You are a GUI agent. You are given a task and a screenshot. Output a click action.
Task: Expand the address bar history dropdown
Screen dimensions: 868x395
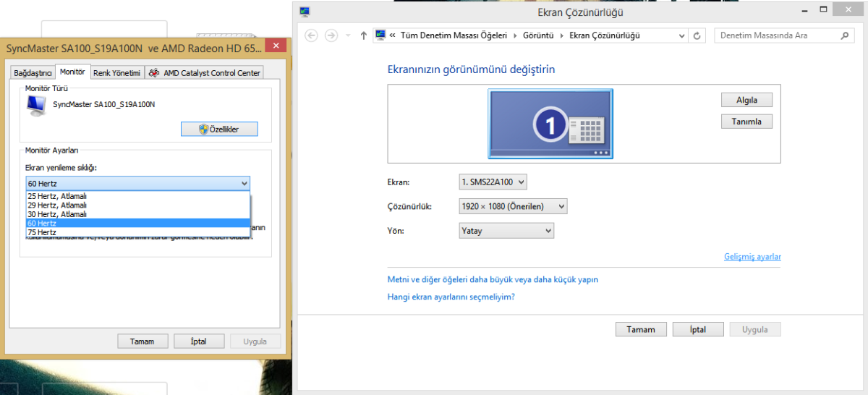point(681,35)
